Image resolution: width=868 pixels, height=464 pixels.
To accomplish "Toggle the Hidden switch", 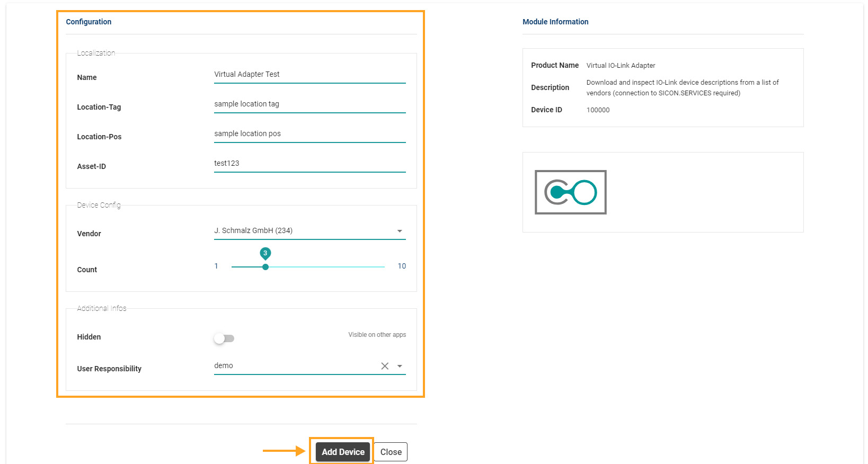I will [224, 338].
